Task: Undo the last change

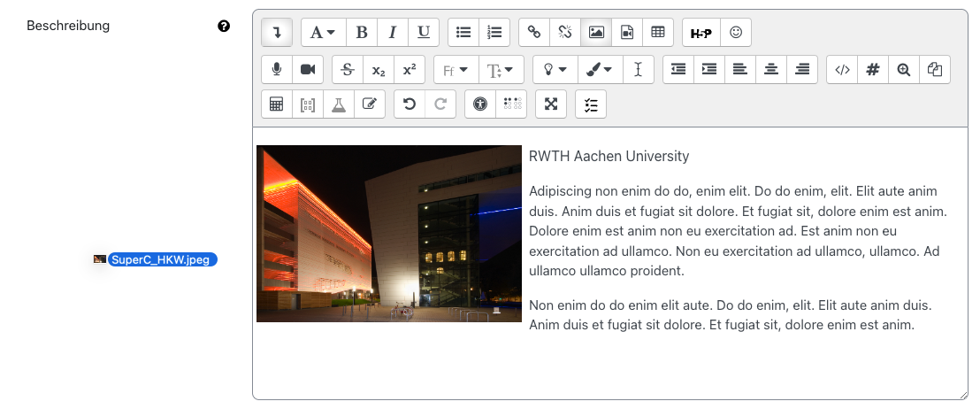Action: click(410, 104)
